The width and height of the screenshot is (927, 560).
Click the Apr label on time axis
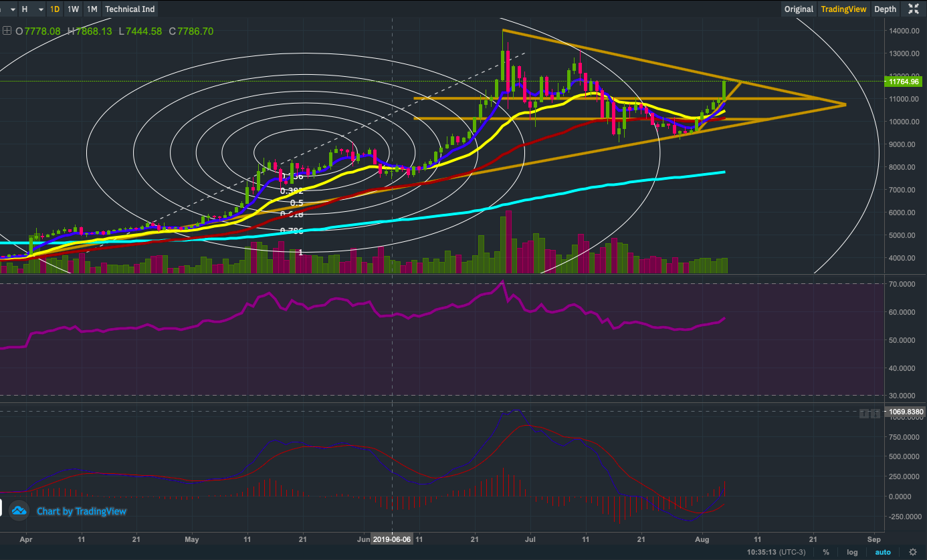coord(26,539)
